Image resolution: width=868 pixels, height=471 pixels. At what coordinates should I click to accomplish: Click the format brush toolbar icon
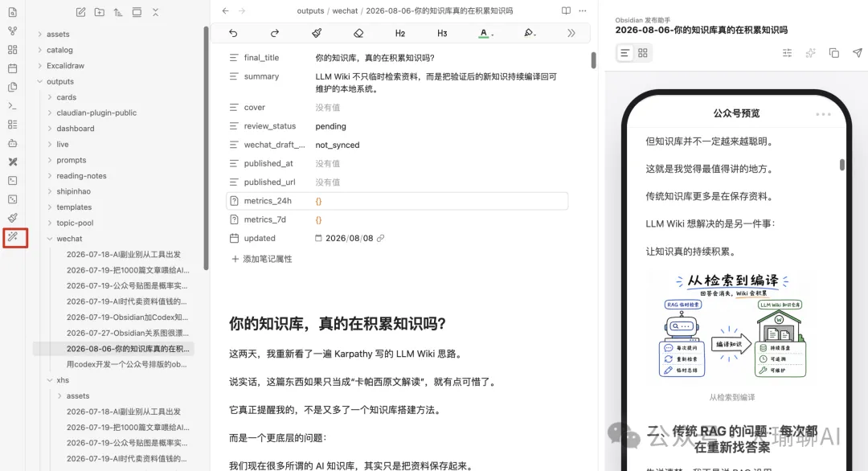tap(317, 33)
